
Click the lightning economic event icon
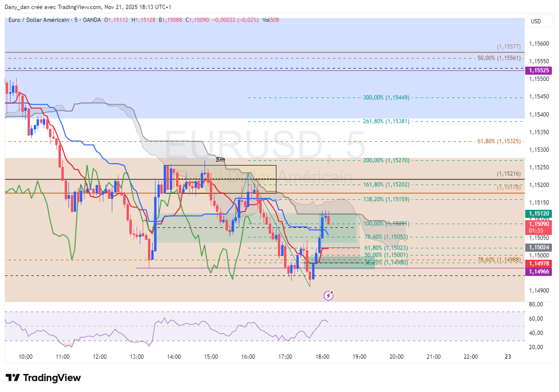click(x=328, y=295)
